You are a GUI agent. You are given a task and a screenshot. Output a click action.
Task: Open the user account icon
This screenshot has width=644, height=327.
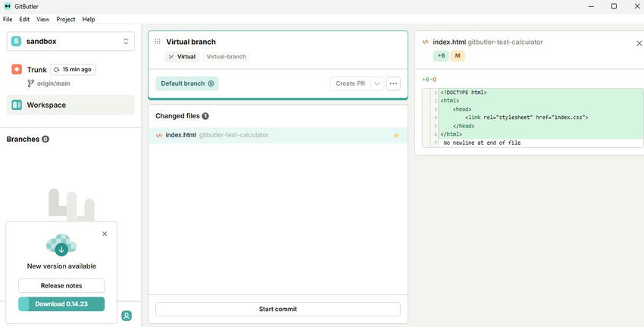[127, 316]
